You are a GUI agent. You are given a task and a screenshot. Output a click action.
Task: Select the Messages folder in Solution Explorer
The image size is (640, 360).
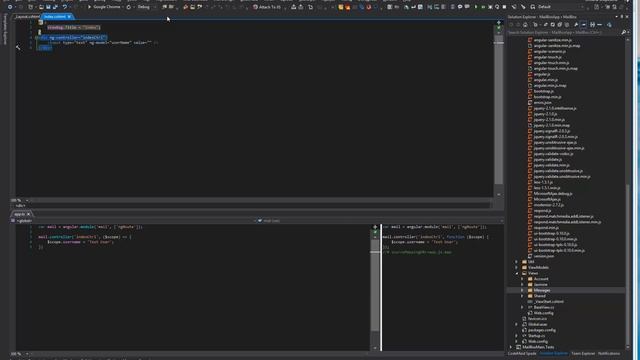(542, 290)
